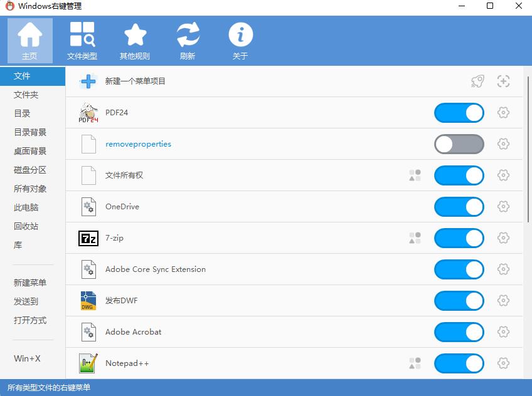Select the 7-zip entry icon

click(88, 238)
